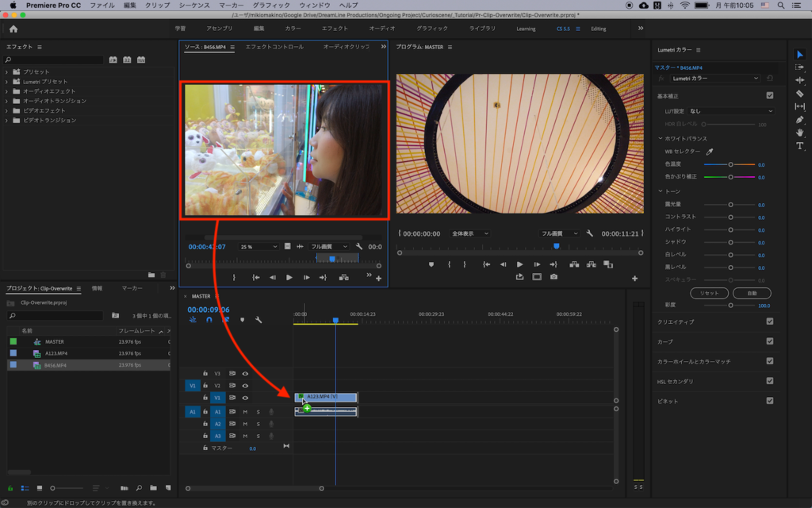Select the Pen tool
The image size is (812, 508).
click(x=799, y=119)
